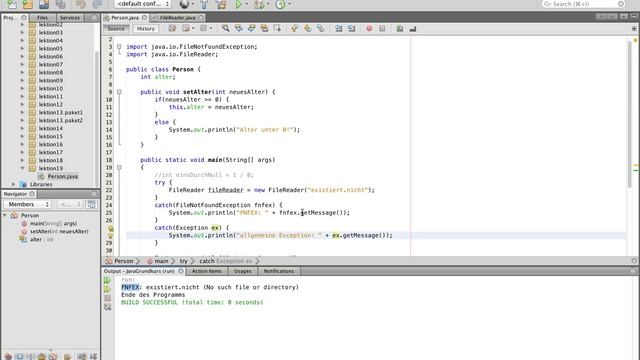Toggle first filter icon at Navigator bottom
Screen dimensions: 640x360
[8, 356]
